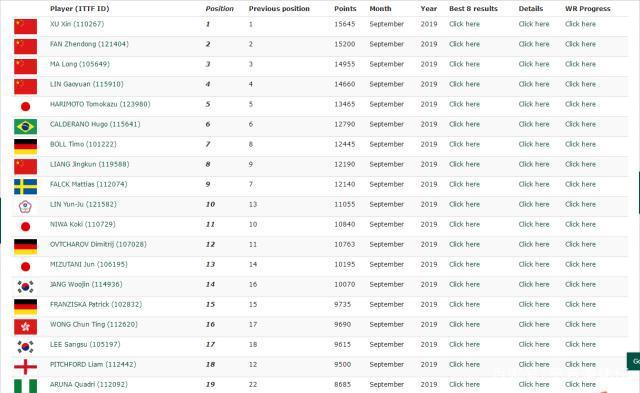Click the Chinese Taipei emblem beside LIN Yun-Ju
This screenshot has width=640, height=393.
[25, 207]
